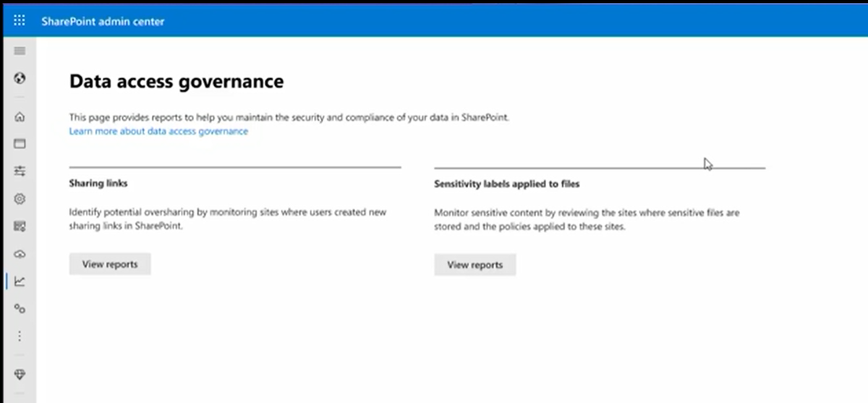
Task: Open Policies using the sliders icon
Action: coord(20,171)
